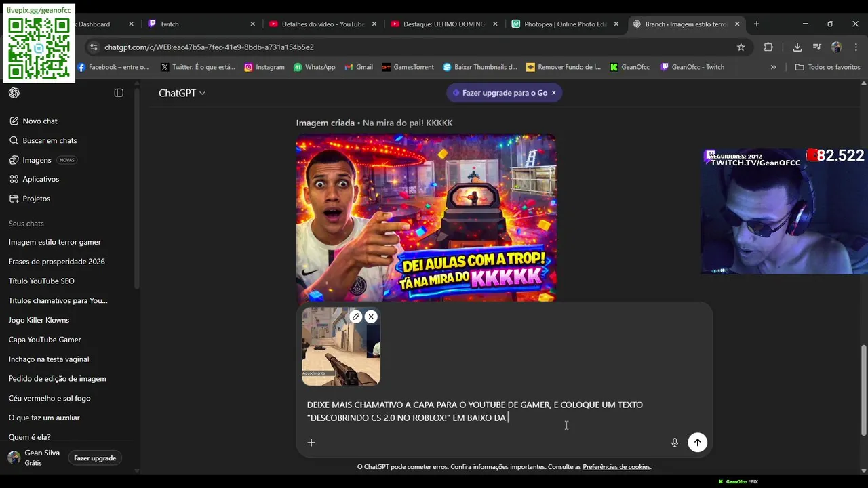The width and height of the screenshot is (868, 488).
Task: Open the Imagens section
Action: (37, 160)
